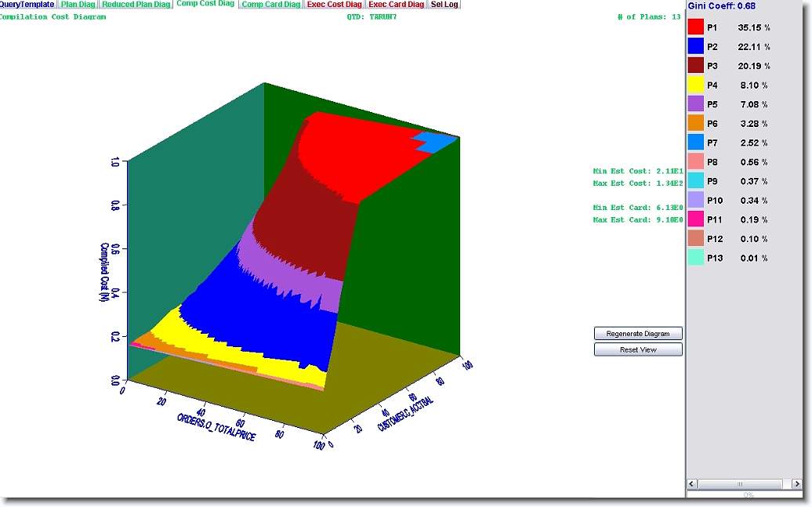Select the blue P2 legend swatch

coord(696,47)
